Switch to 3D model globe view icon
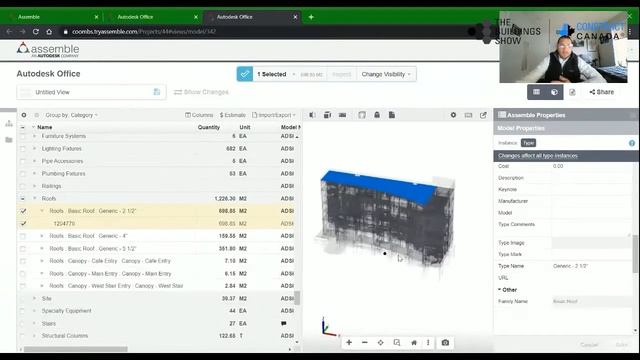Image resolution: width=640 pixels, height=360 pixels. pos(554,92)
